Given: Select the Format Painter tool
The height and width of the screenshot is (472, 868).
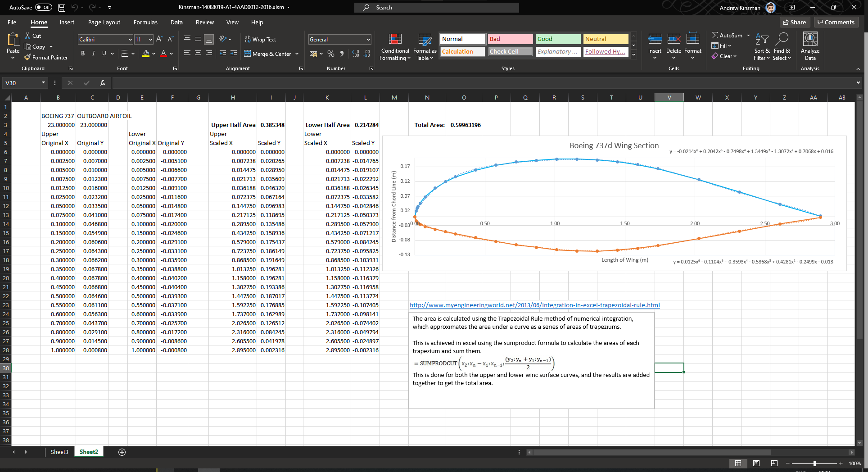Looking at the screenshot, I should [46, 57].
